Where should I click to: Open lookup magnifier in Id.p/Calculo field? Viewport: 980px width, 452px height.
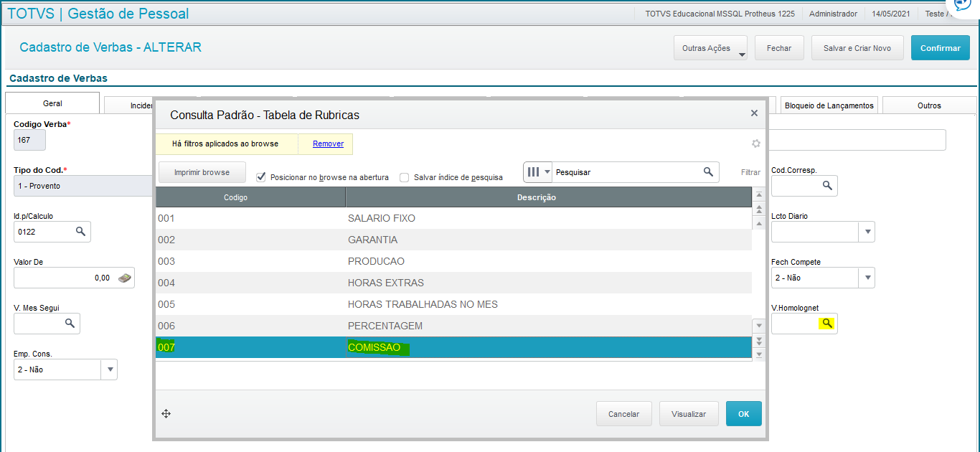80,232
